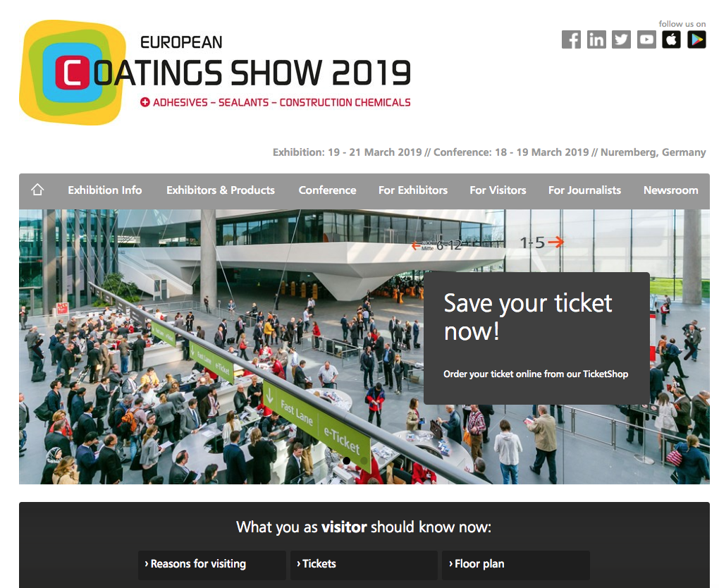Select the second carousel slide dot
The width and height of the screenshot is (719, 588).
pyautogui.click(x=364, y=460)
